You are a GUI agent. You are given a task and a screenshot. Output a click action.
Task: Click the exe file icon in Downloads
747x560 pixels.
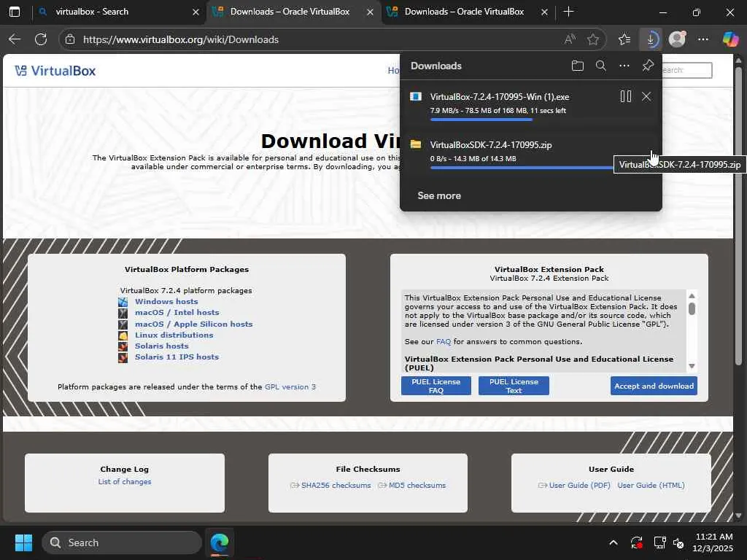click(416, 97)
